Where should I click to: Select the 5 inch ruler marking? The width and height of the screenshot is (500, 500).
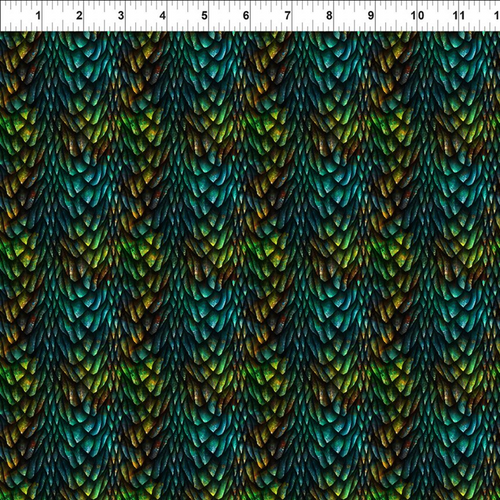204,15
